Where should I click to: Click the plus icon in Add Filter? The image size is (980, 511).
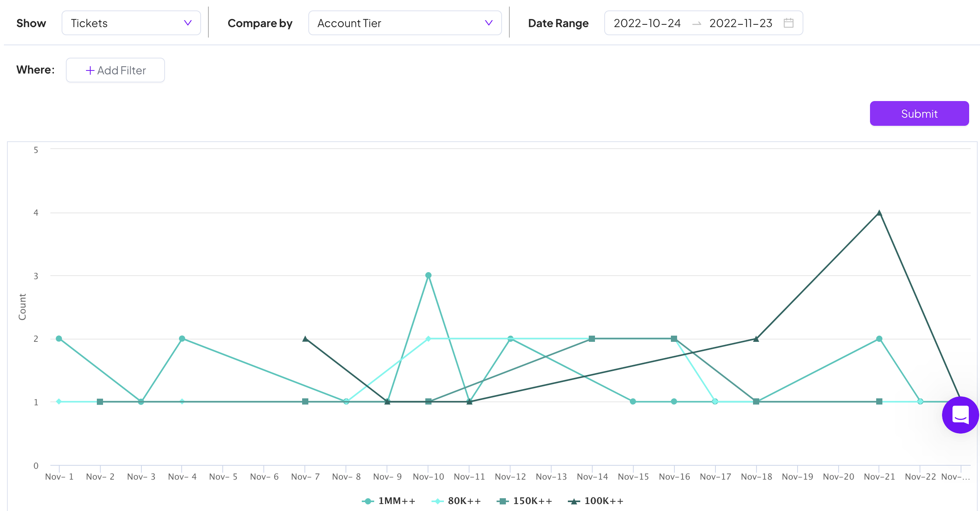(x=90, y=70)
